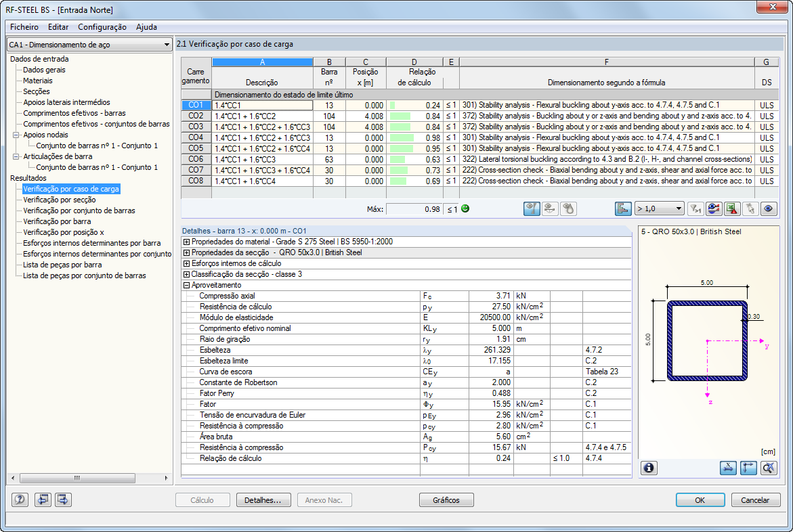Collapse Apoios nodais tree node
This screenshot has height=532, width=793.
tap(16, 135)
